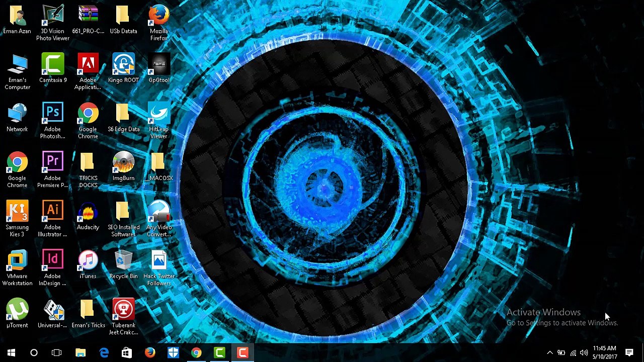Launch Firefox from the taskbar
This screenshot has width=644, height=362.
point(150,352)
